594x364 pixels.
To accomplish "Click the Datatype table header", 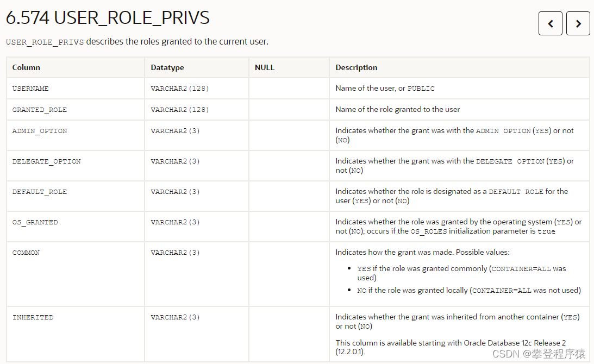I will [x=167, y=67].
